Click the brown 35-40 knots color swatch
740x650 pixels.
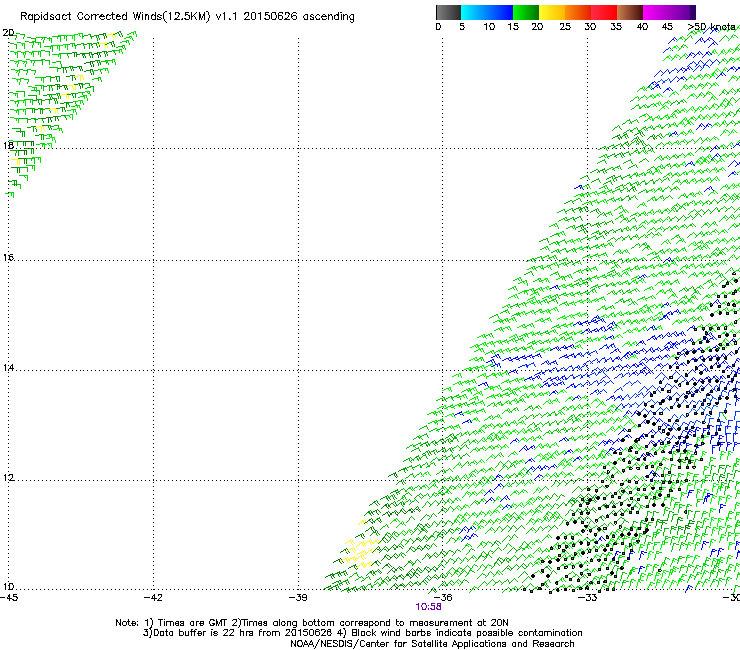[630, 12]
